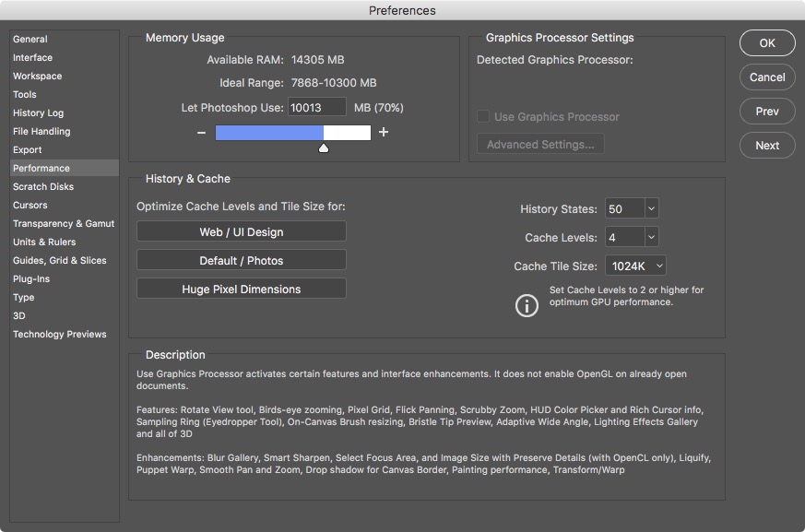
Task: Select Performance in the sidebar
Action: click(x=65, y=168)
